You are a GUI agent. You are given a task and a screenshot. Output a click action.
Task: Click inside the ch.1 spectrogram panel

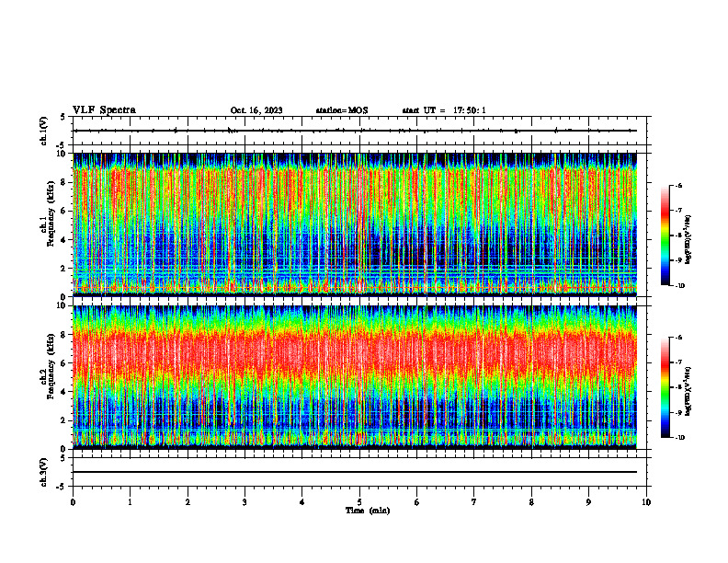(x=355, y=224)
